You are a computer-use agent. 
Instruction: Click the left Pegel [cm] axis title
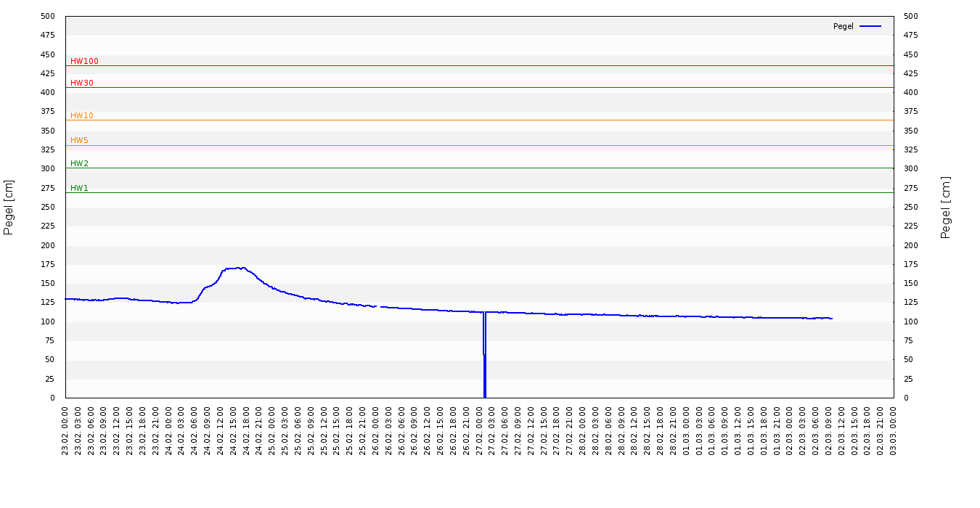point(9,207)
